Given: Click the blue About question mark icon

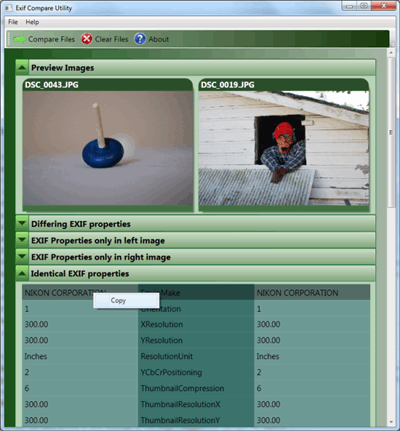Looking at the screenshot, I should 140,39.
